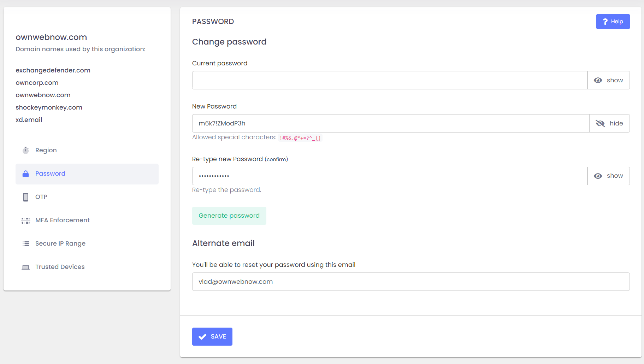
Task: Show the current password text
Action: tap(608, 80)
